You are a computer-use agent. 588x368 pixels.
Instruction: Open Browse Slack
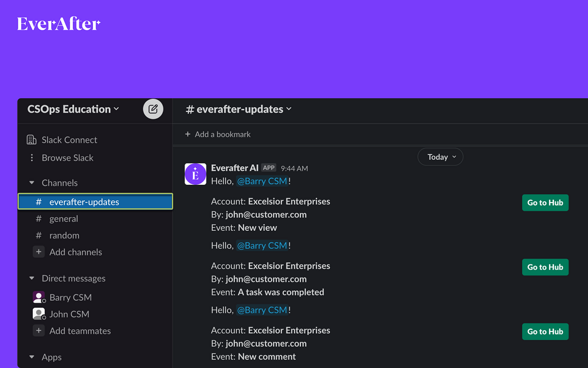tap(68, 158)
